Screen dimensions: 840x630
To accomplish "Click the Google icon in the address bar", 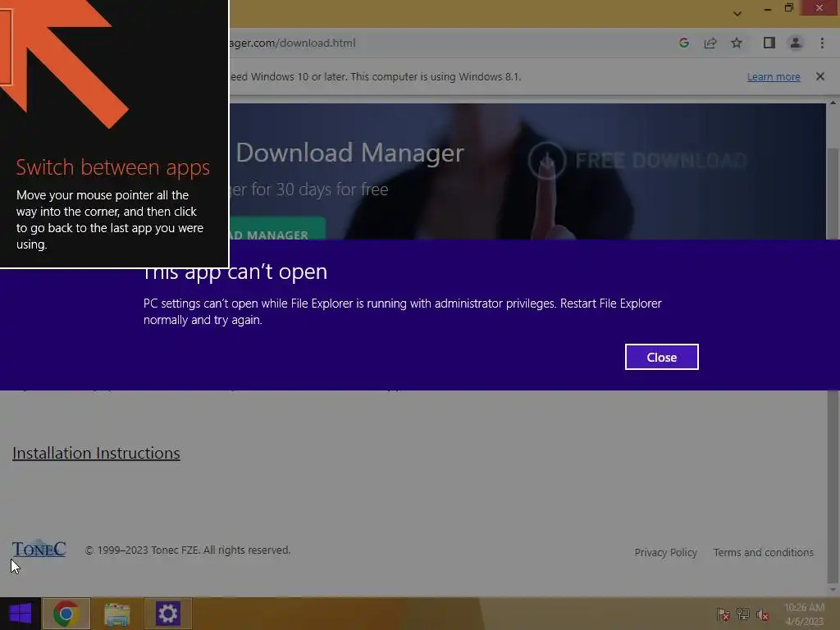I will pos(683,43).
